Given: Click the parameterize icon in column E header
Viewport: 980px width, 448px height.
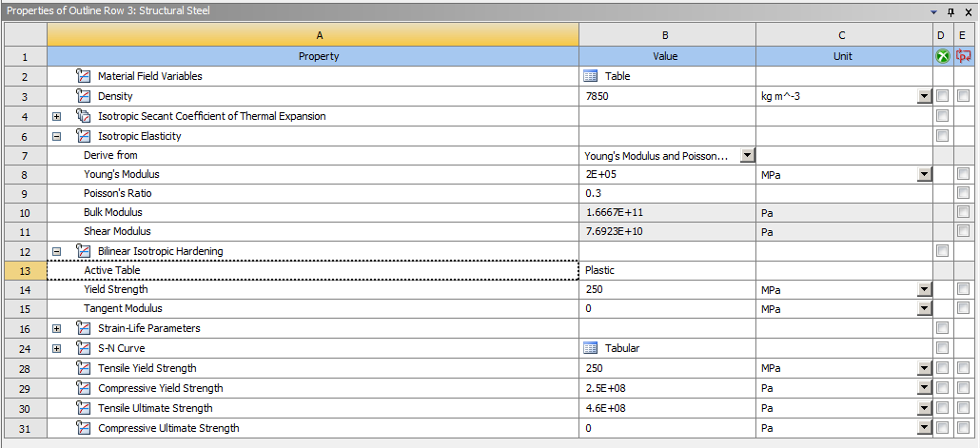Looking at the screenshot, I should 963,56.
